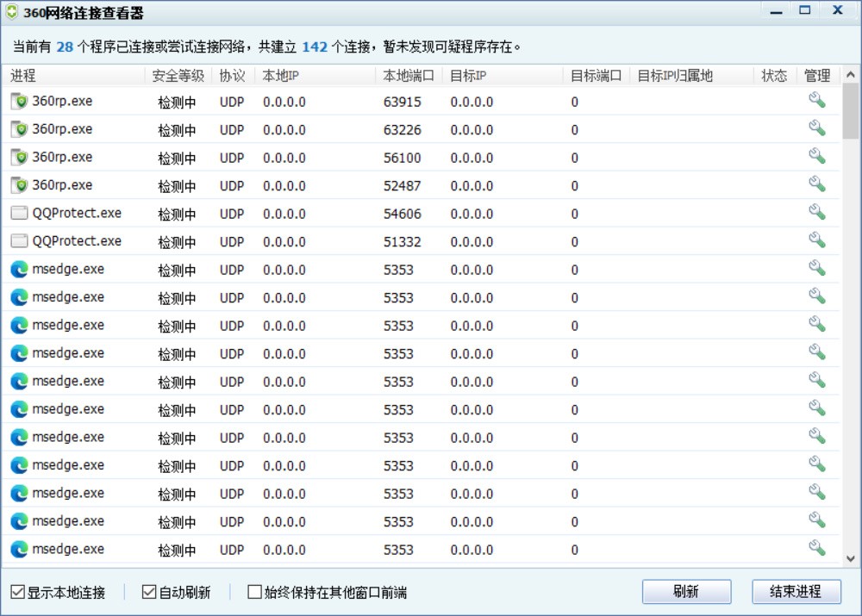Click the scrollbar down arrow
This screenshot has width=862, height=616.
(x=851, y=559)
